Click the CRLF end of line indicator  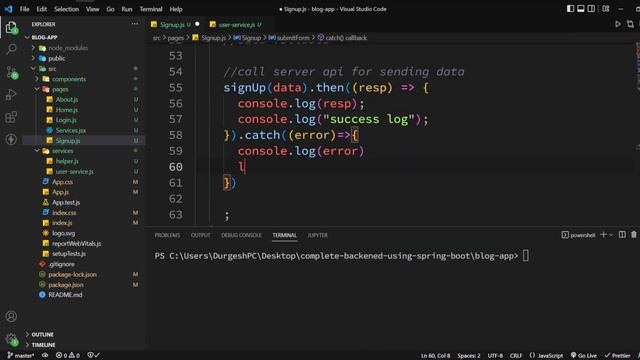[516, 356]
